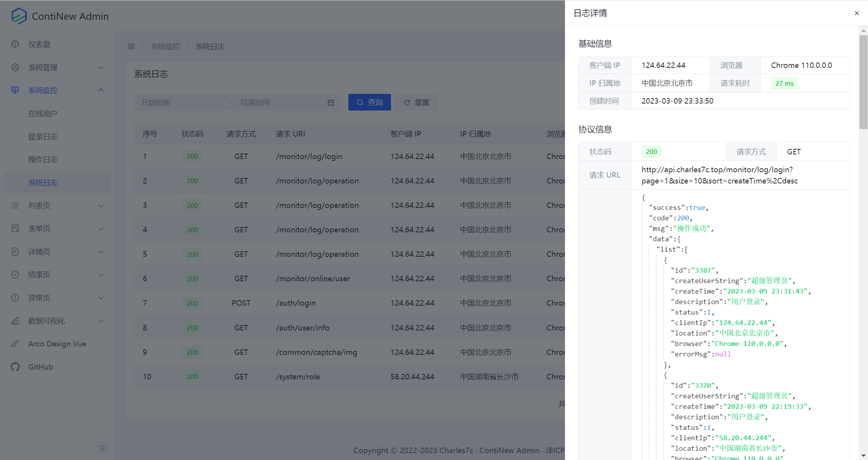Click the drawer vertical scrollbar thumb
Image resolution: width=868 pixels, height=460 pixels.
(863, 82)
